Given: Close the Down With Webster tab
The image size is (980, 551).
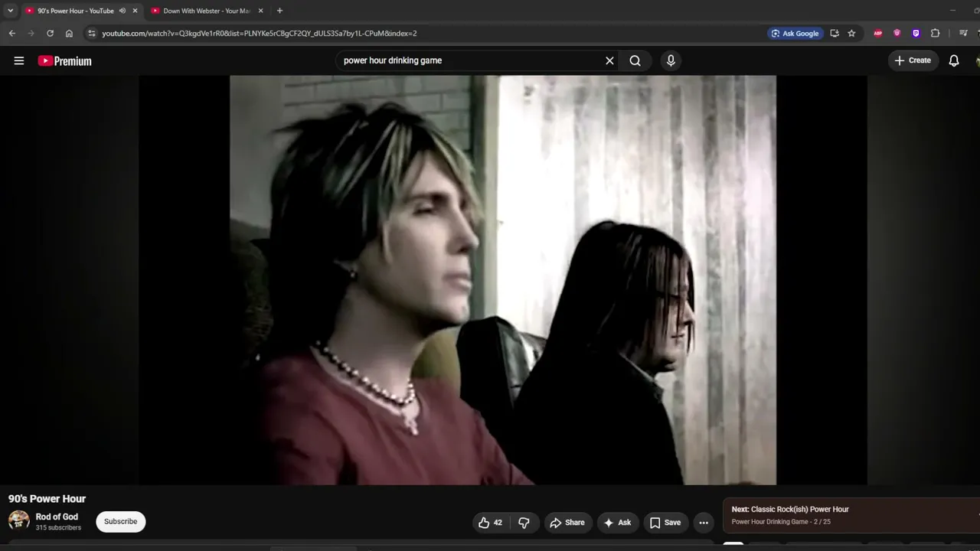Looking at the screenshot, I should point(260,11).
